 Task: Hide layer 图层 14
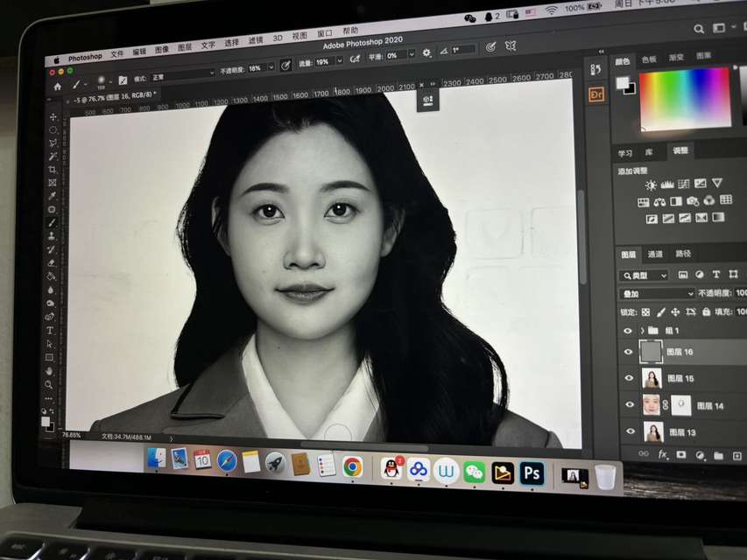630,405
